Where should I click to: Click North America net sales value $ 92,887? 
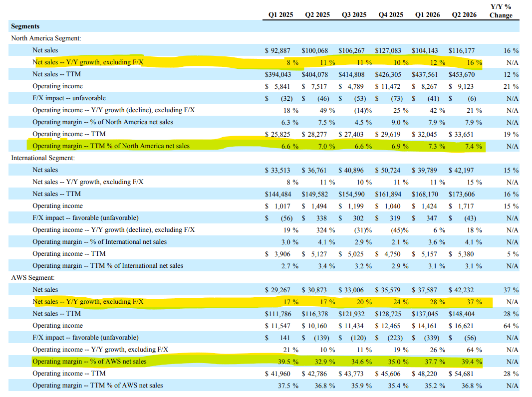click(277, 50)
